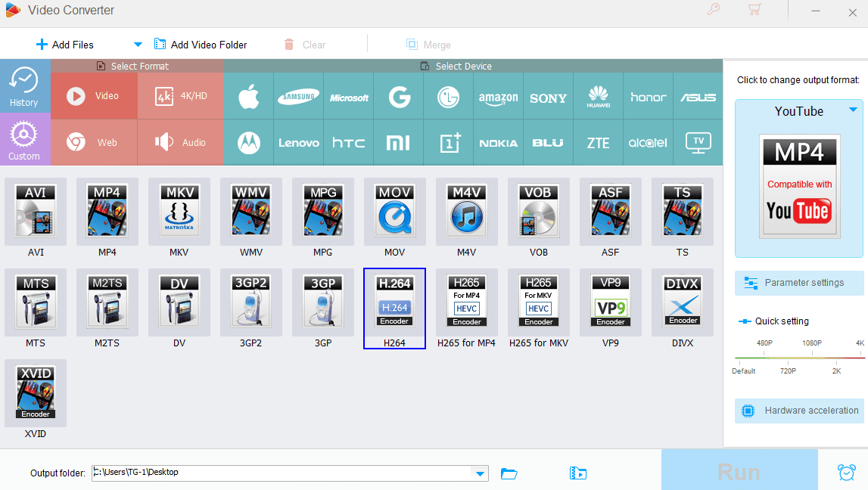The height and width of the screenshot is (490, 868).
Task: Select the Samsung device brand
Action: 298,97
